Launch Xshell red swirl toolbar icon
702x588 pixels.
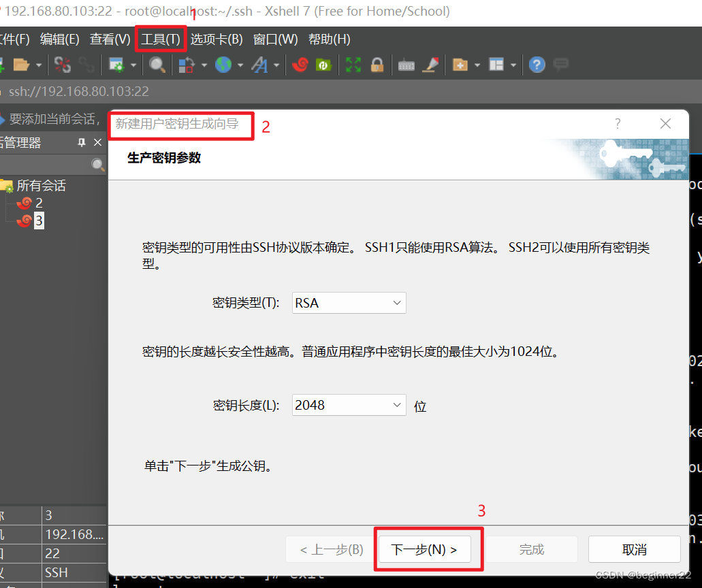point(300,65)
